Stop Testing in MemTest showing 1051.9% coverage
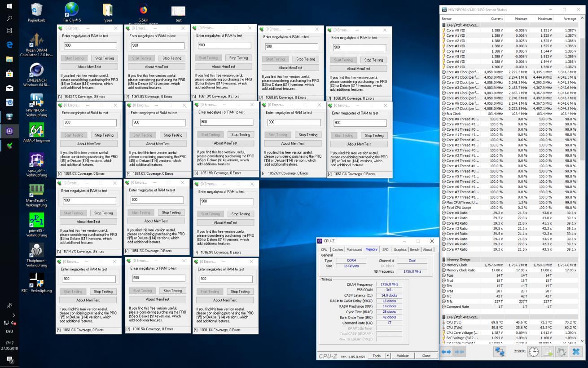This screenshot has width=588, height=368. point(241,134)
